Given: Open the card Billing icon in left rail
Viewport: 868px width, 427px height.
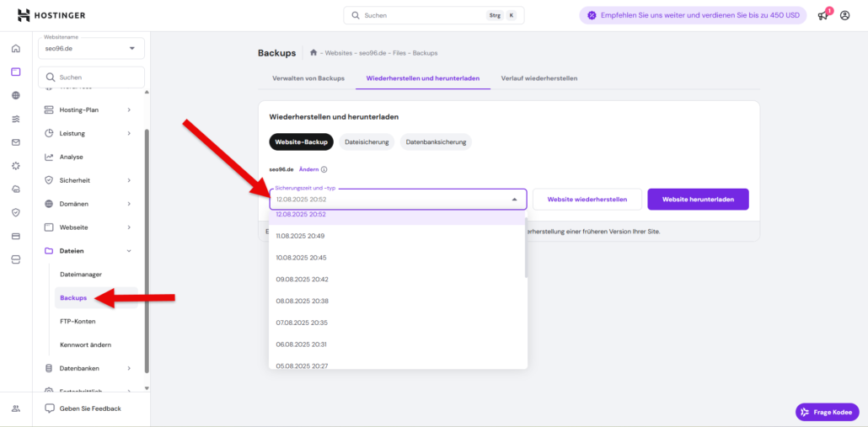Looking at the screenshot, I should coord(15,236).
